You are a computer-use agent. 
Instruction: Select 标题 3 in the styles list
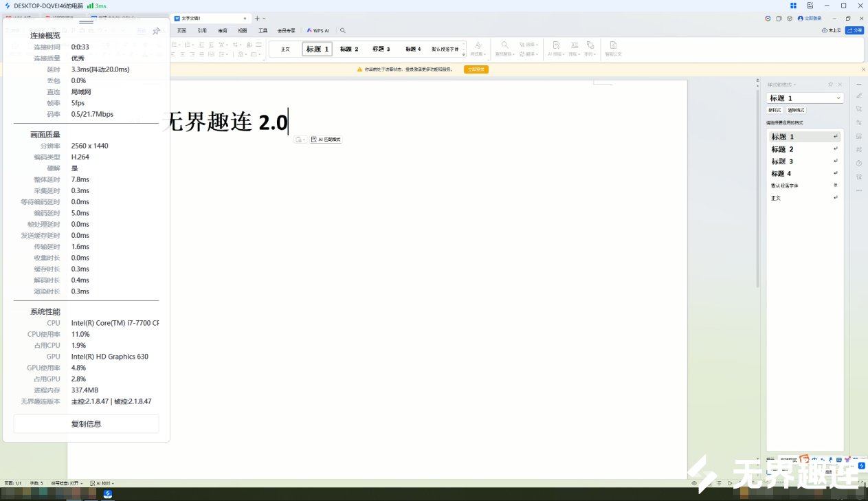point(782,162)
